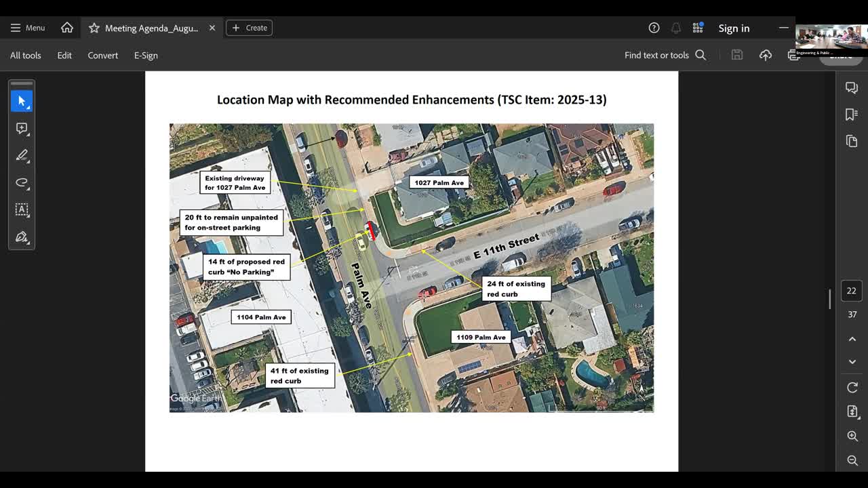Go to next page with down chevron

tap(852, 362)
